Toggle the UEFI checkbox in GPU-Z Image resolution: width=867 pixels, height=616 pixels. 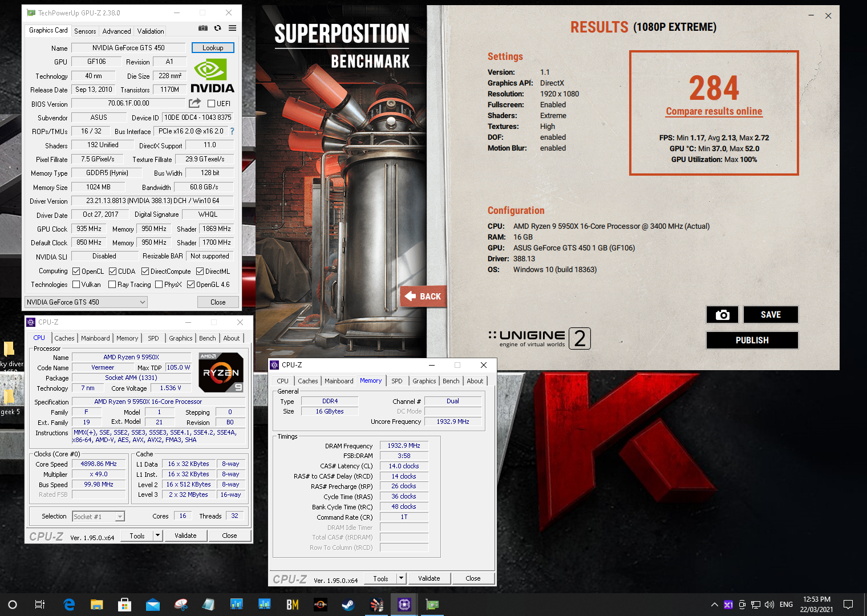(212, 104)
